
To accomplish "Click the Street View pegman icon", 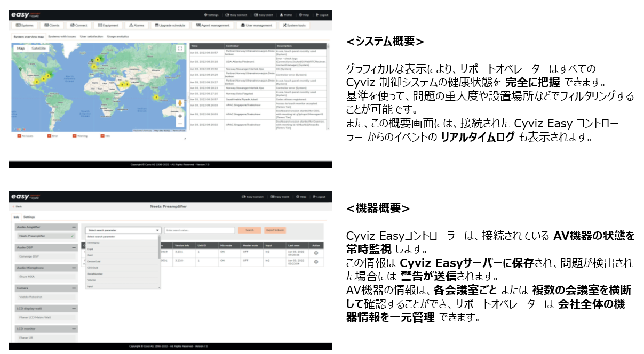I will (180, 102).
